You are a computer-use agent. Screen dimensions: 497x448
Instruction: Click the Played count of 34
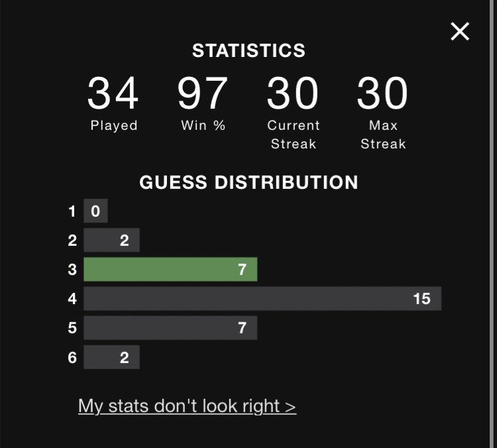pyautogui.click(x=113, y=93)
